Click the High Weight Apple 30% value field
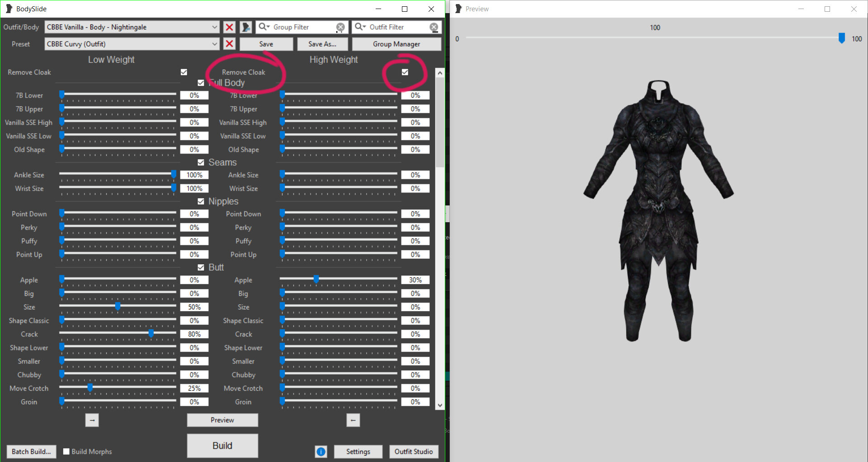 point(415,280)
